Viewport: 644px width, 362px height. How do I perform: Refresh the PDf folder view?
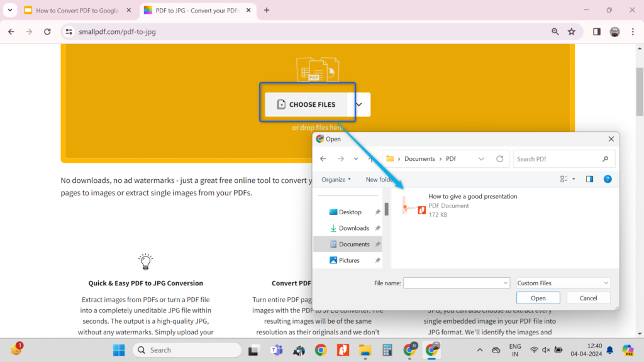click(x=499, y=158)
